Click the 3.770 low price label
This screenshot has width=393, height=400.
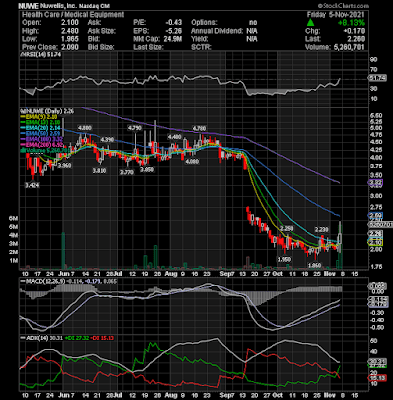coord(127,172)
